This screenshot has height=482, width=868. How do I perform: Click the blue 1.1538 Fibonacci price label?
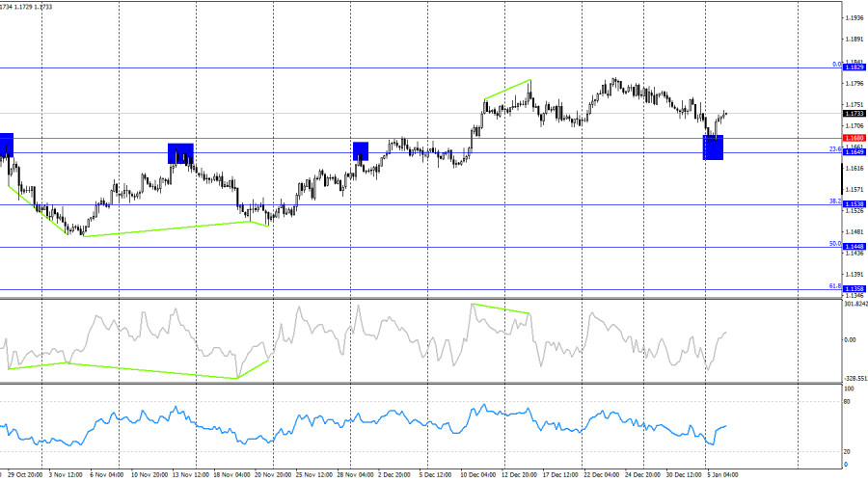pyautogui.click(x=854, y=204)
